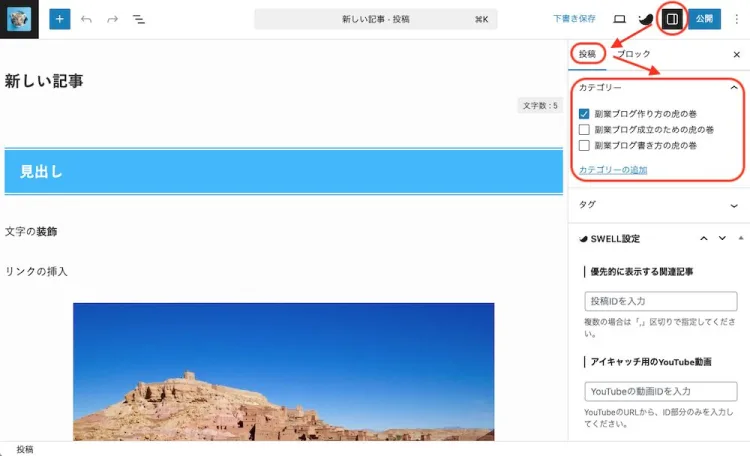Move SWELL設定 panel up

point(704,238)
